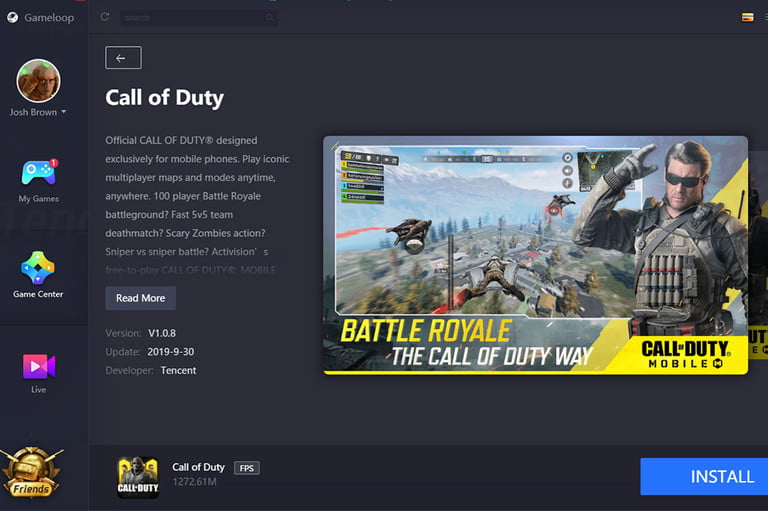
Task: Click Call of Duty name in bottom bar
Action: coord(198,467)
